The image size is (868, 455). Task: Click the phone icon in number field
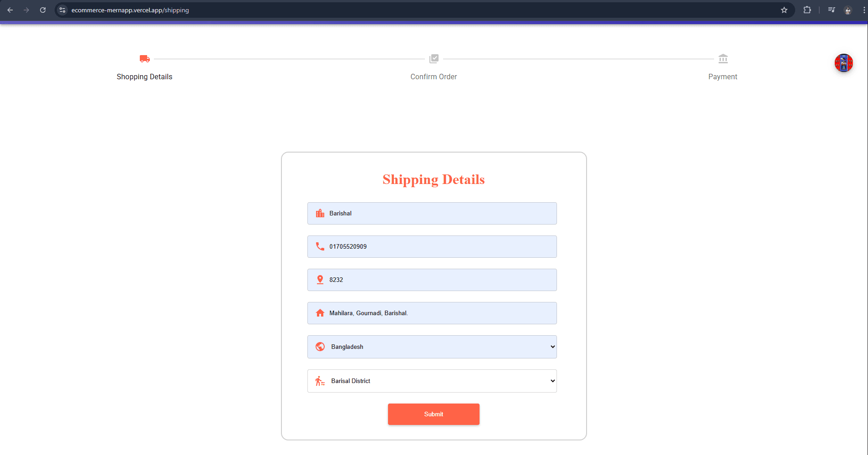[320, 246]
